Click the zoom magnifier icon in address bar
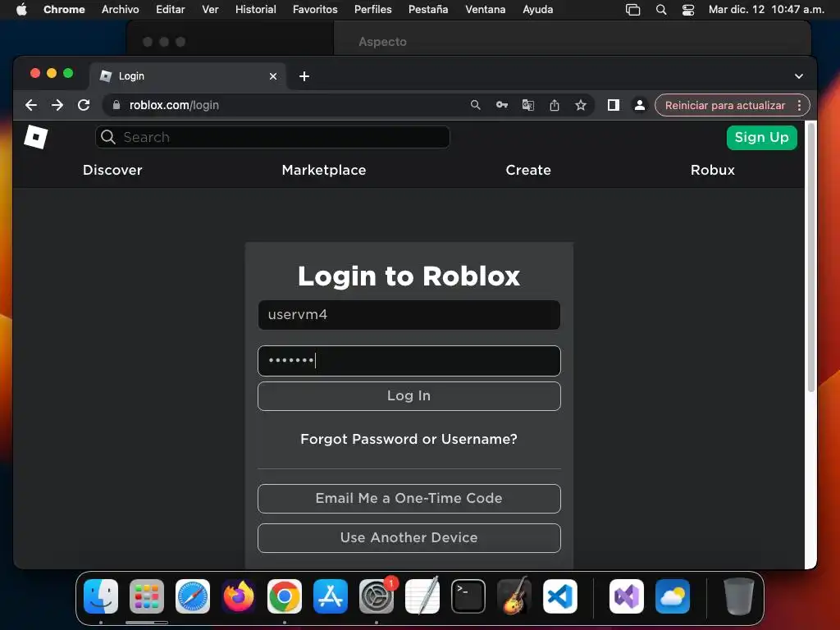This screenshot has width=840, height=630. pyautogui.click(x=475, y=105)
